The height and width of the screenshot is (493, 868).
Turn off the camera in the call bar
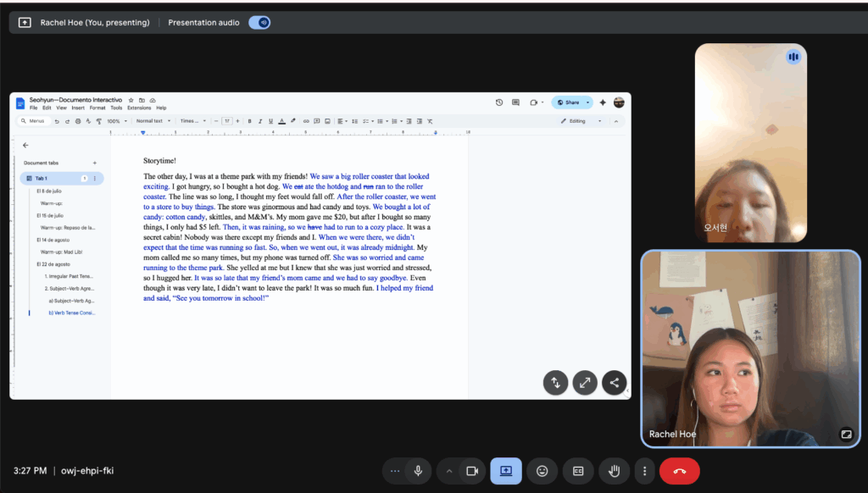(473, 471)
